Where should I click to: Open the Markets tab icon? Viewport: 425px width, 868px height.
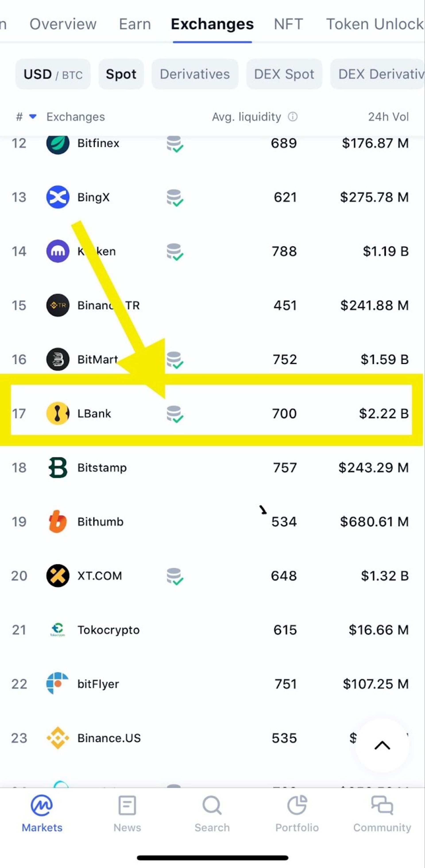pos(42,806)
